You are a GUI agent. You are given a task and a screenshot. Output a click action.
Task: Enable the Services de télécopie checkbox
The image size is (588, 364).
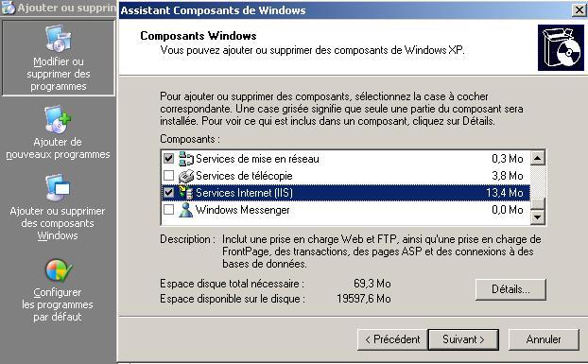[x=169, y=176]
